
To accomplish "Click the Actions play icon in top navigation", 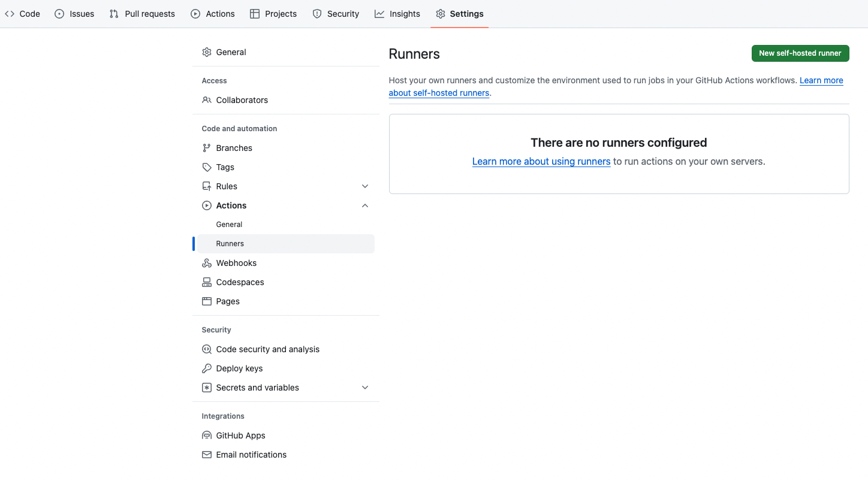I will (195, 14).
